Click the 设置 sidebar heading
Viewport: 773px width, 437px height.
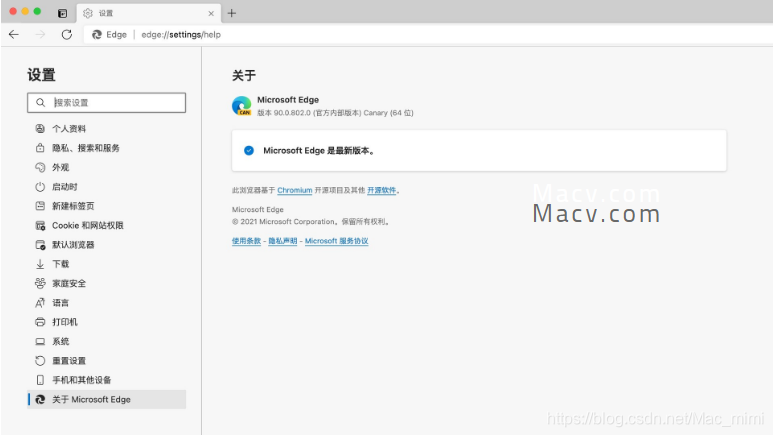click(41, 75)
